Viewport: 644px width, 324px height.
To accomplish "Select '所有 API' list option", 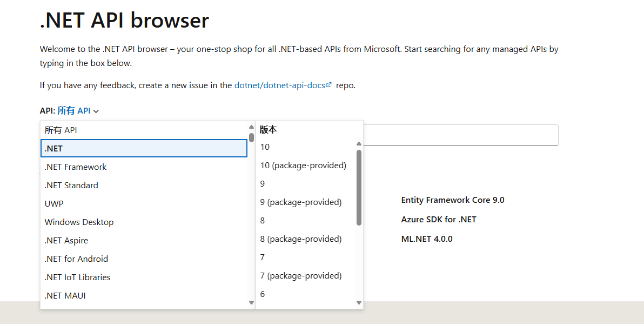I will [144, 130].
